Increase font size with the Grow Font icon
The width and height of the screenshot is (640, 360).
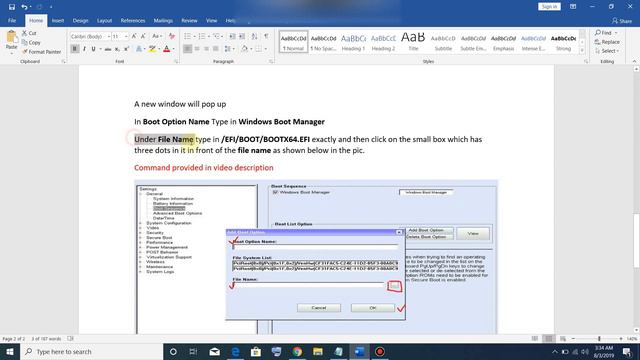(x=134, y=36)
